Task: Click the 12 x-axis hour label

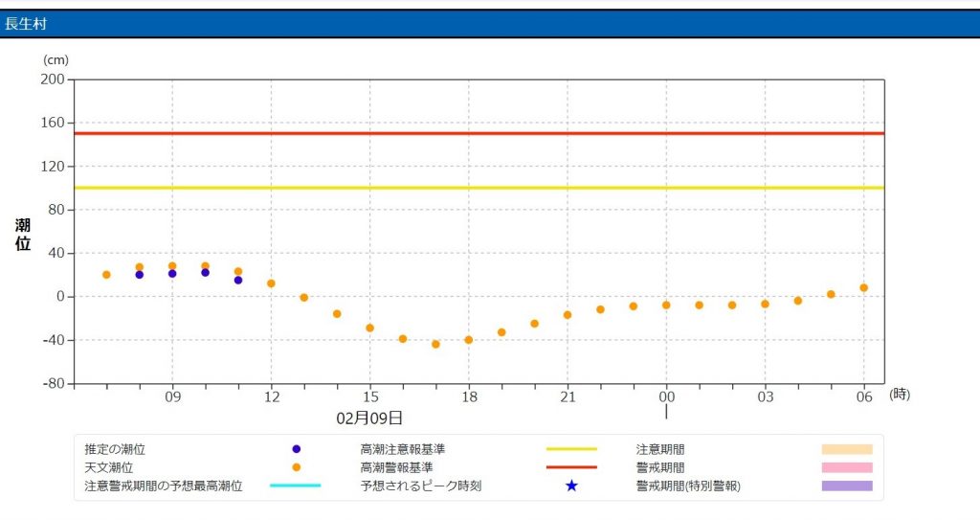Action: click(x=272, y=396)
